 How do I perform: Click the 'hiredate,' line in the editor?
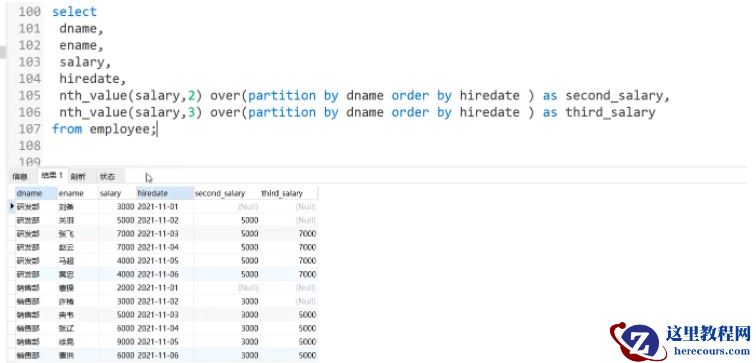coord(93,79)
